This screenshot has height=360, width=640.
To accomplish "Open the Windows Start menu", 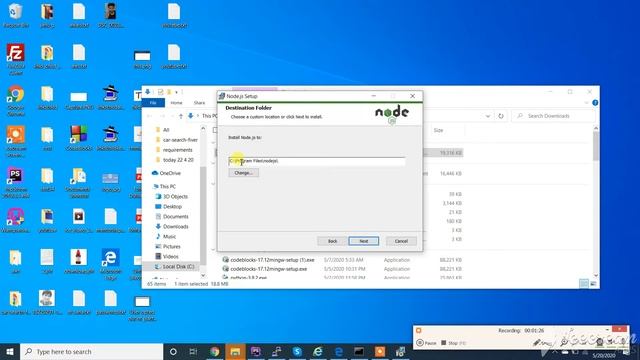I will coord(10,351).
